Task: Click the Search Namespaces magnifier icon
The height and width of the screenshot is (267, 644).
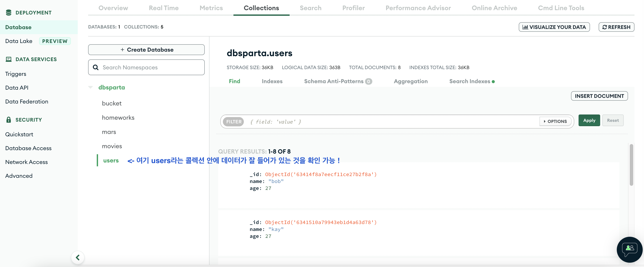Action: coord(95,67)
